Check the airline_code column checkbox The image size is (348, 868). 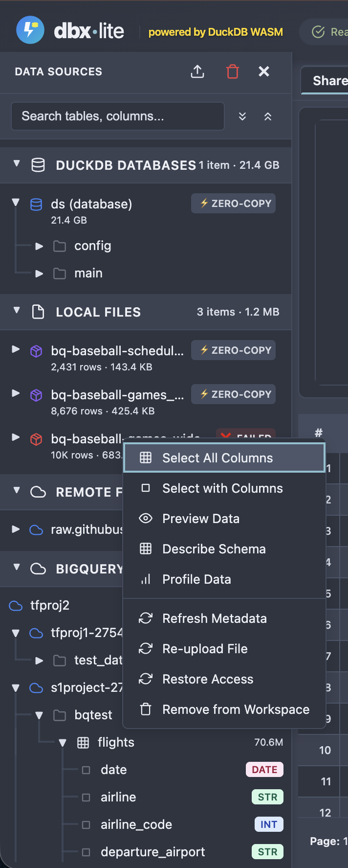(x=86, y=825)
